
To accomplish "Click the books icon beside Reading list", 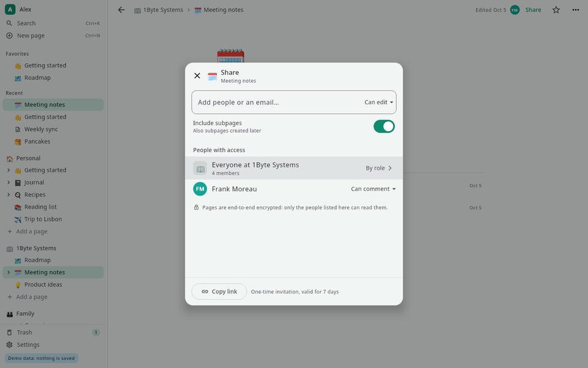I will pos(18,207).
